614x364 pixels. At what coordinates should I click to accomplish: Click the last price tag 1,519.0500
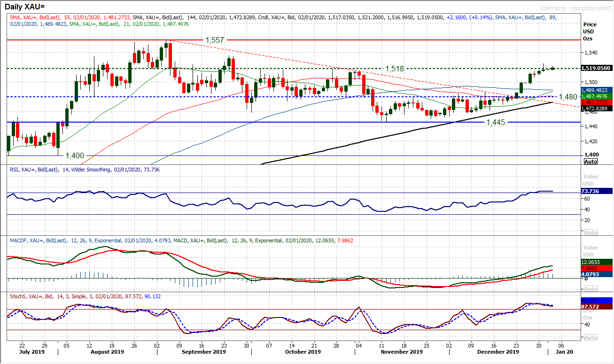(x=596, y=68)
